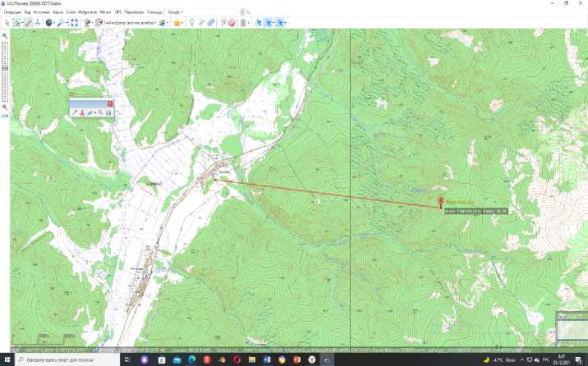Click the magnifier zoom tool in toolbar
This screenshot has height=366, width=588.
(x=61, y=23)
